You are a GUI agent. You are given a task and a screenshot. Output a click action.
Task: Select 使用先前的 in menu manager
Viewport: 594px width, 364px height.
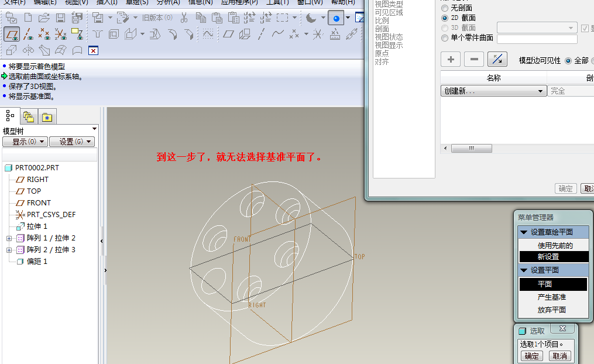(555, 245)
